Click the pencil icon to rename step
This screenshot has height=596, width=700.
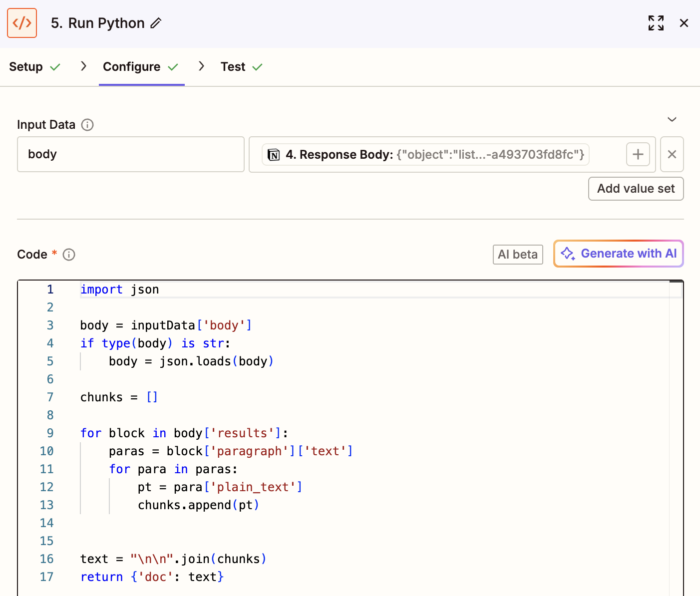[x=156, y=23]
